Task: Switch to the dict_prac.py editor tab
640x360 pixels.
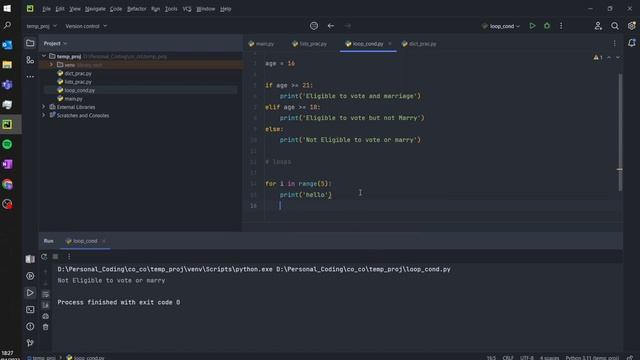Action: point(419,44)
